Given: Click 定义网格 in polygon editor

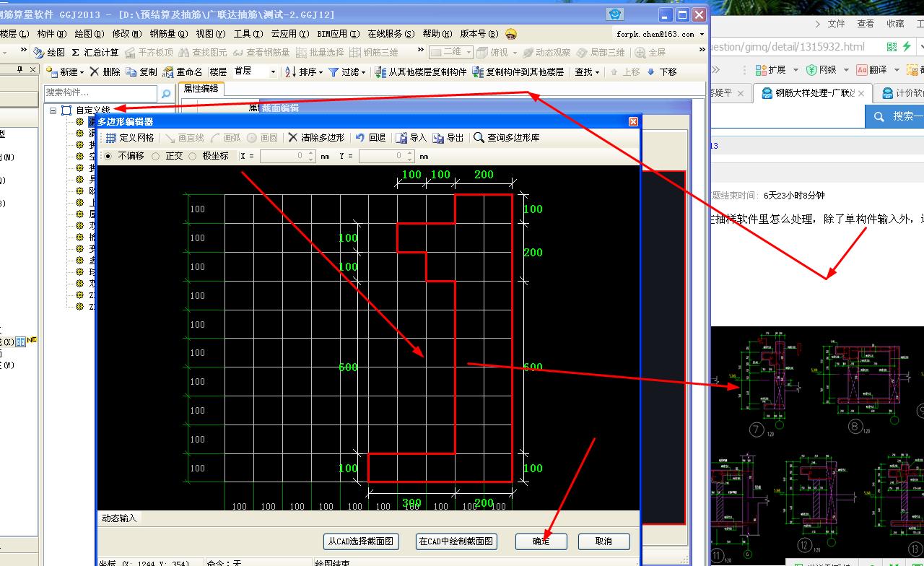Looking at the screenshot, I should 130,137.
